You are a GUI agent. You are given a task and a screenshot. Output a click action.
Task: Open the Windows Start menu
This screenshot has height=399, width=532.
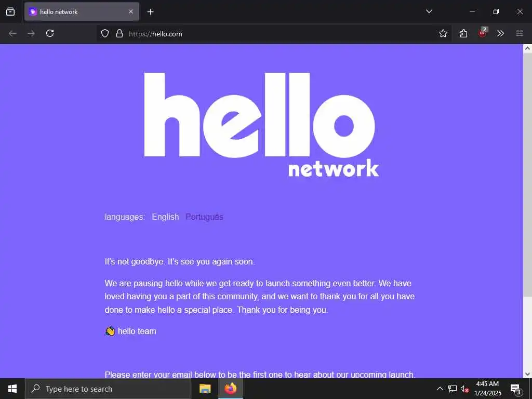[x=12, y=389]
